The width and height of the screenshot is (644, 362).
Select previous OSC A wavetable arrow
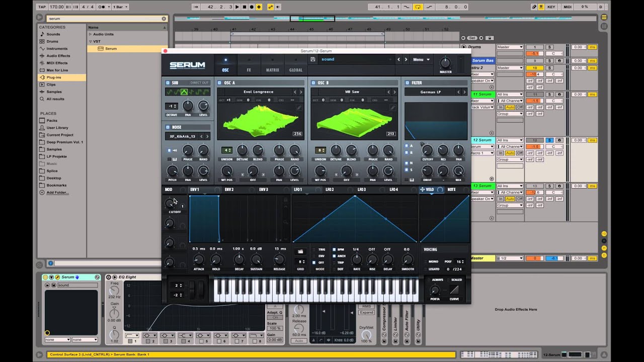[295, 92]
